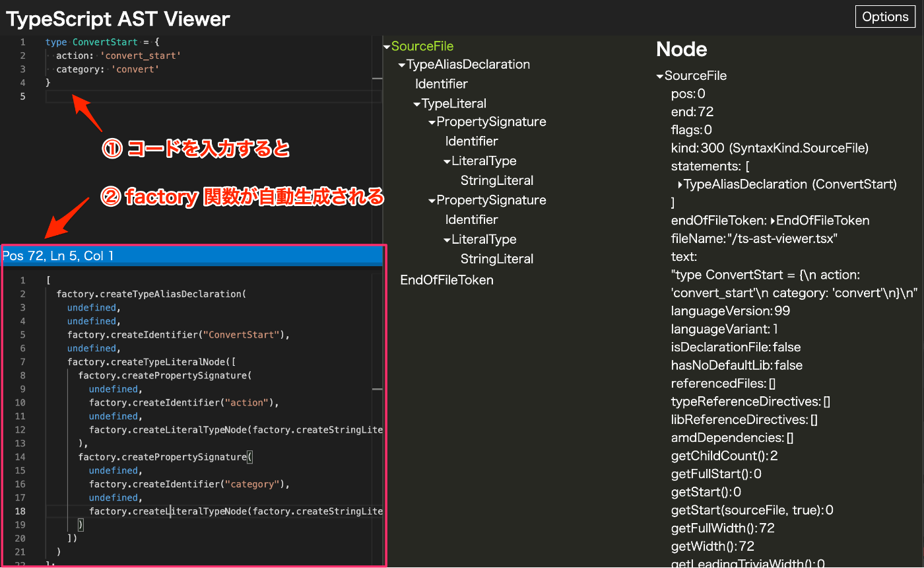The width and height of the screenshot is (924, 568).
Task: Expand TypeAliasDeclaration (ConvertStart) in statements
Action: click(x=680, y=184)
